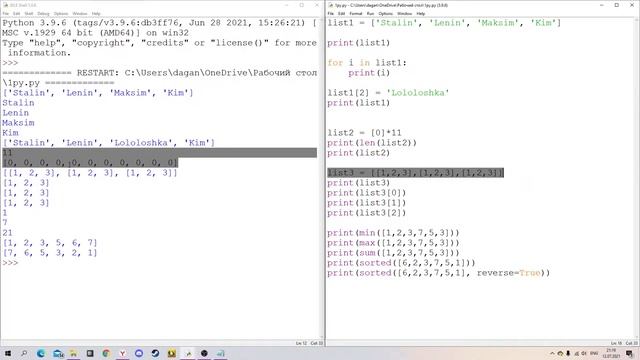Open OBS Studio from taskbar
Screen dimensions: 640x360
click(x=204, y=353)
